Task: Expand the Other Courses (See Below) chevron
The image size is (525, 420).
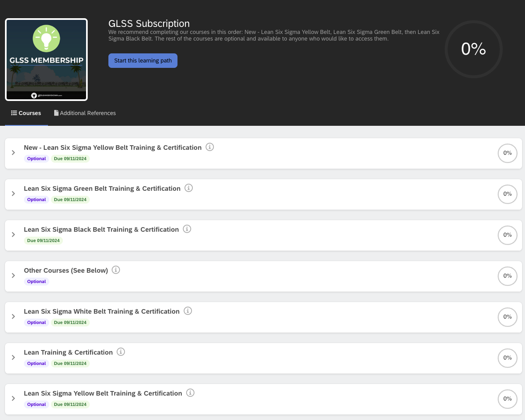Action: pos(13,276)
